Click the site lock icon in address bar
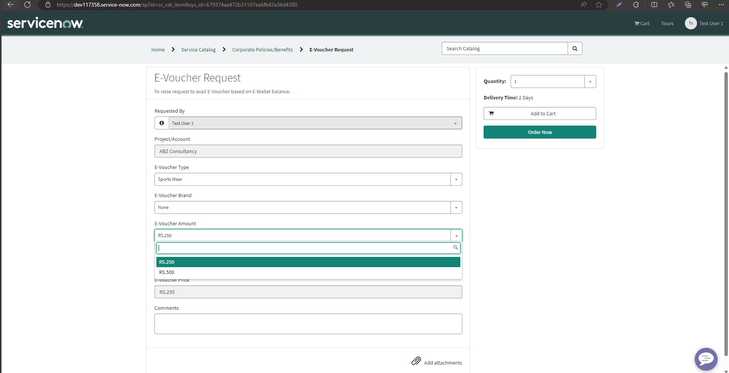729x373 pixels. coord(47,5)
